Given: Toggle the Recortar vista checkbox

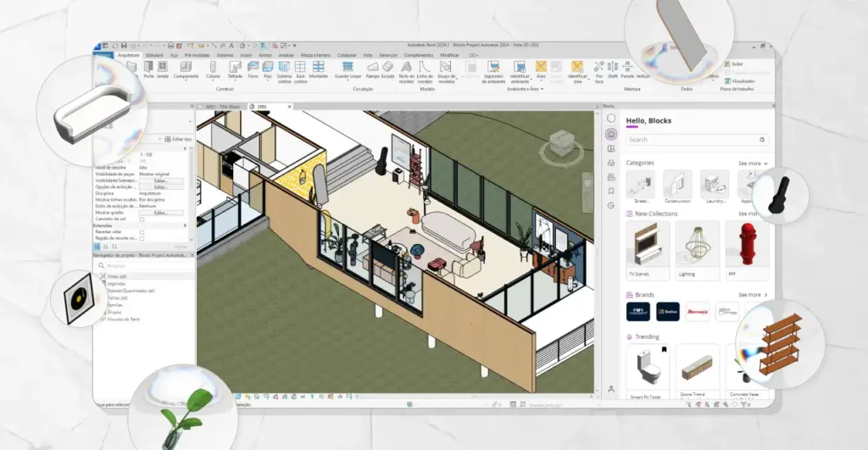Looking at the screenshot, I should (142, 232).
